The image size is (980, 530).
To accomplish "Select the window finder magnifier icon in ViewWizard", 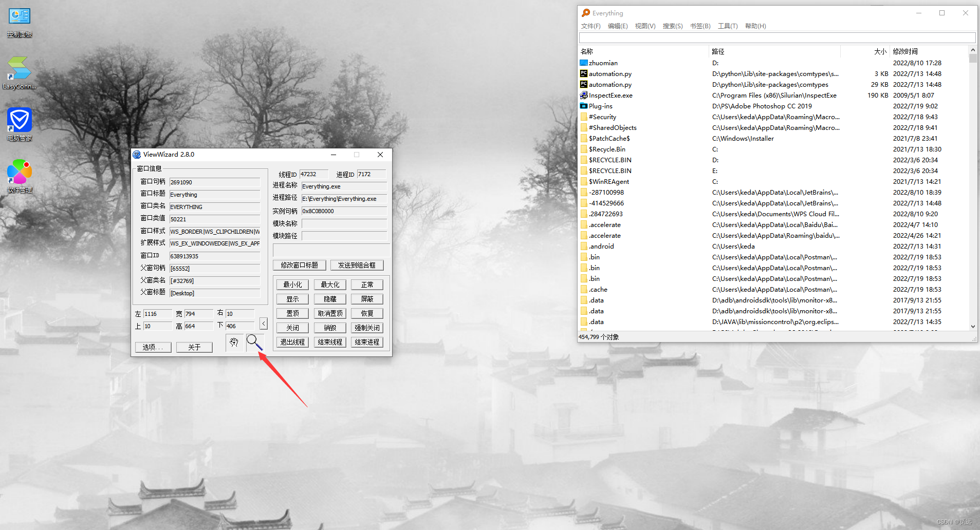I will pyautogui.click(x=254, y=342).
